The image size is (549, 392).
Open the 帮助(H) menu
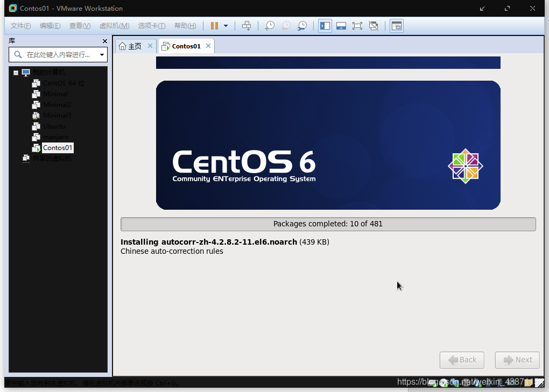(x=185, y=26)
